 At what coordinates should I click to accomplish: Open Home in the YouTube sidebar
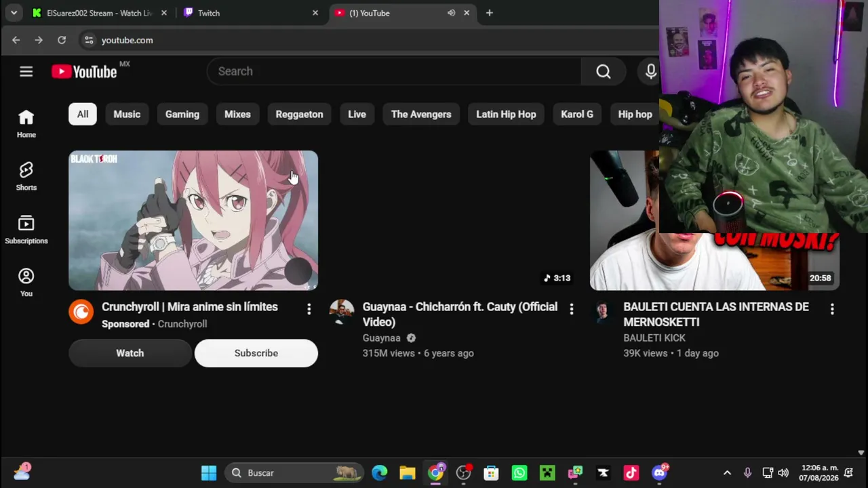click(x=26, y=124)
